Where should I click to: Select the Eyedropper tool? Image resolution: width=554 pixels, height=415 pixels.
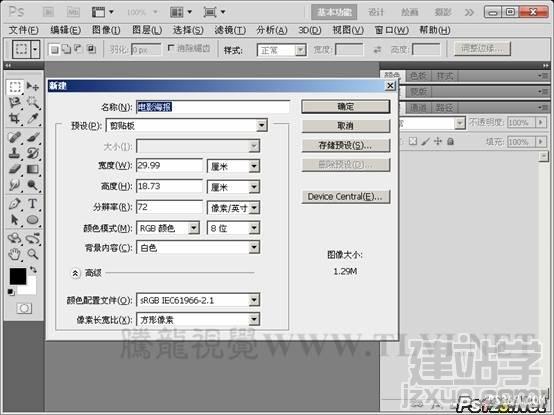[33, 118]
